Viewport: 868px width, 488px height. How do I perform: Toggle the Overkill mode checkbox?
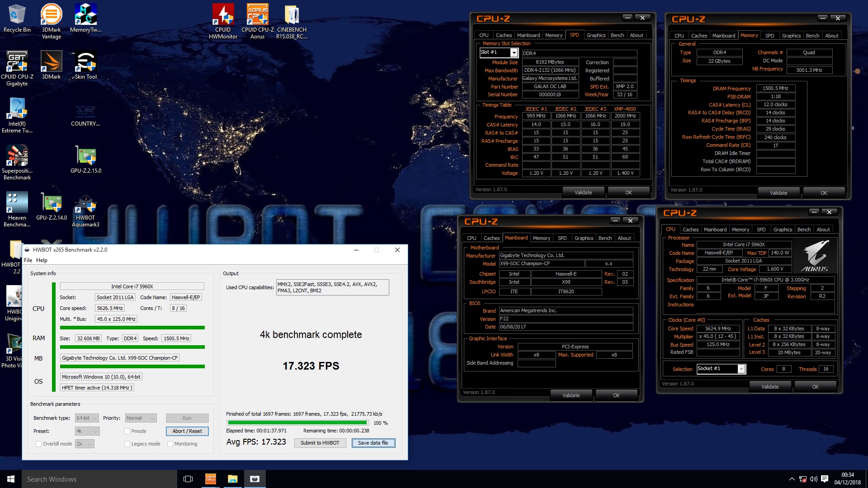[39, 444]
